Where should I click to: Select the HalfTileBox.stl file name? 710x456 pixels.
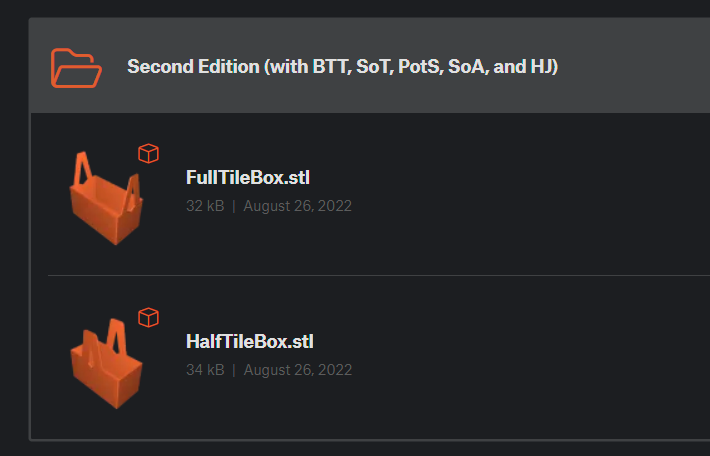(x=250, y=342)
